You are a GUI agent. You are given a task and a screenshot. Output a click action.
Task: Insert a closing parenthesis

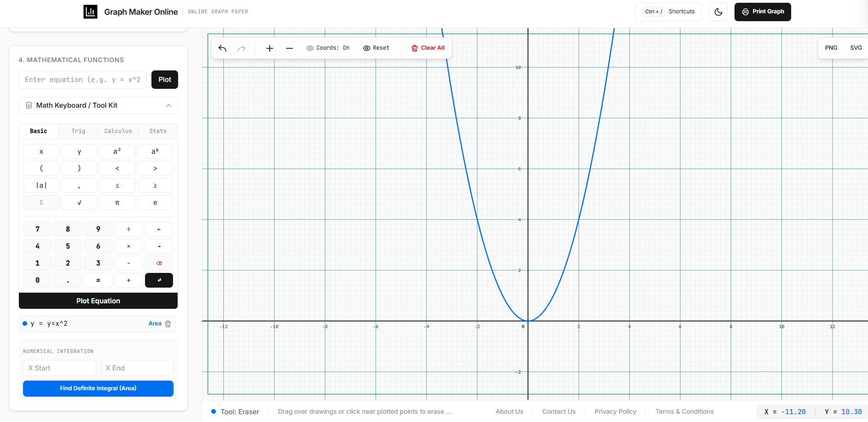coord(79,168)
